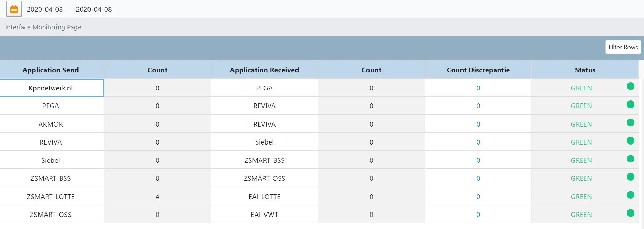Click green status dot in ZSMART-BSS send row
Screen dimensions: 644x229
(x=631, y=177)
